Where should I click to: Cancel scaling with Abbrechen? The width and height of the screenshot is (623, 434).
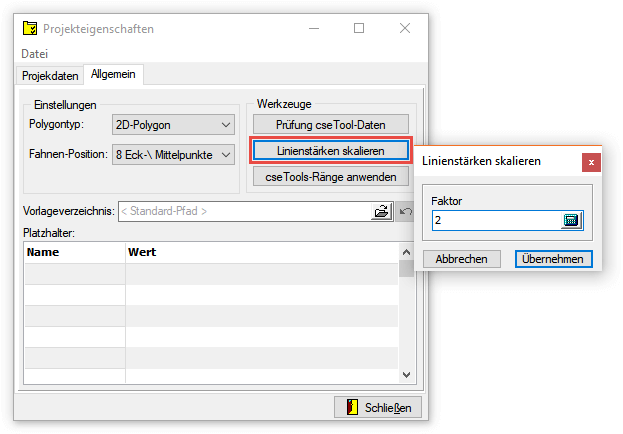tap(461, 258)
